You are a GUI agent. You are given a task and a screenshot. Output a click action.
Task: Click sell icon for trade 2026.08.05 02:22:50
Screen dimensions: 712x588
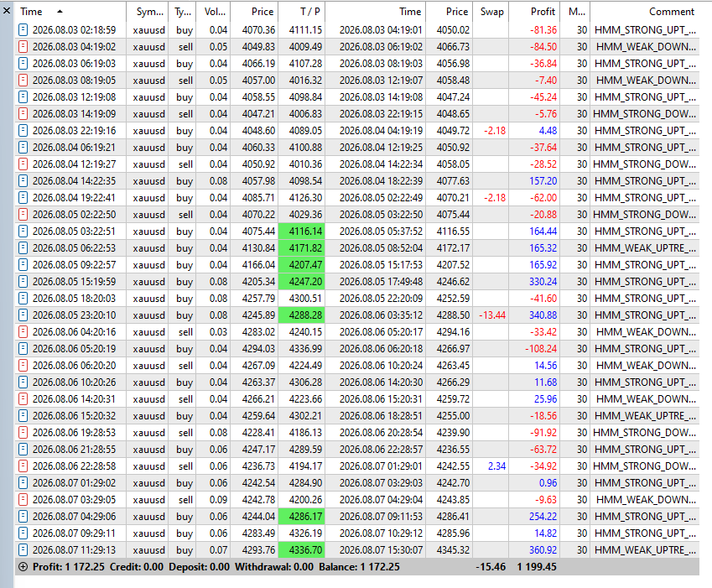23,215
